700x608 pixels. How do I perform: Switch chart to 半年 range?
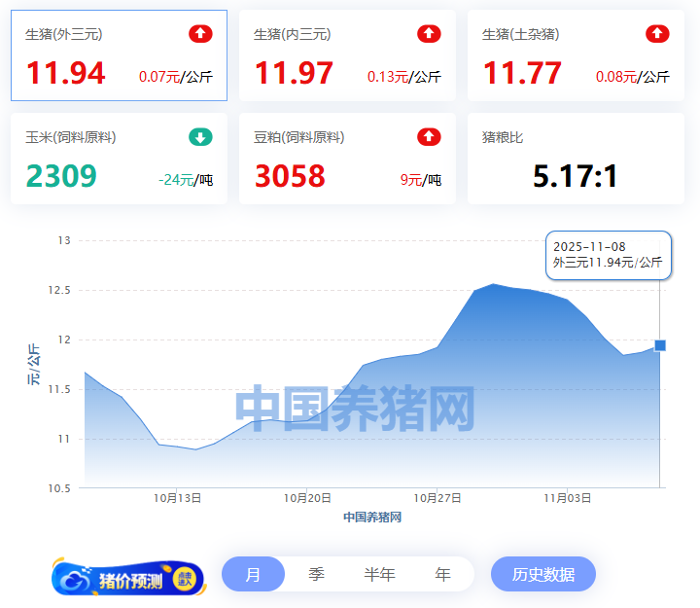(379, 574)
